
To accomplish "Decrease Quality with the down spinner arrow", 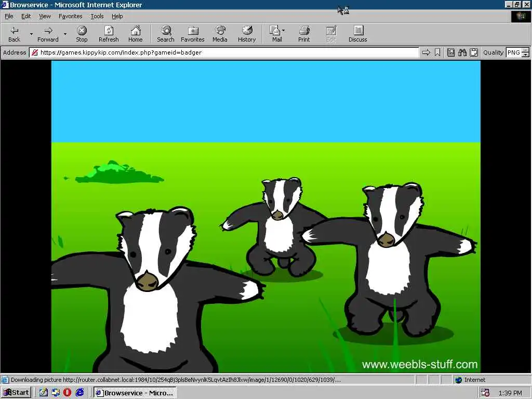I will (525, 55).
